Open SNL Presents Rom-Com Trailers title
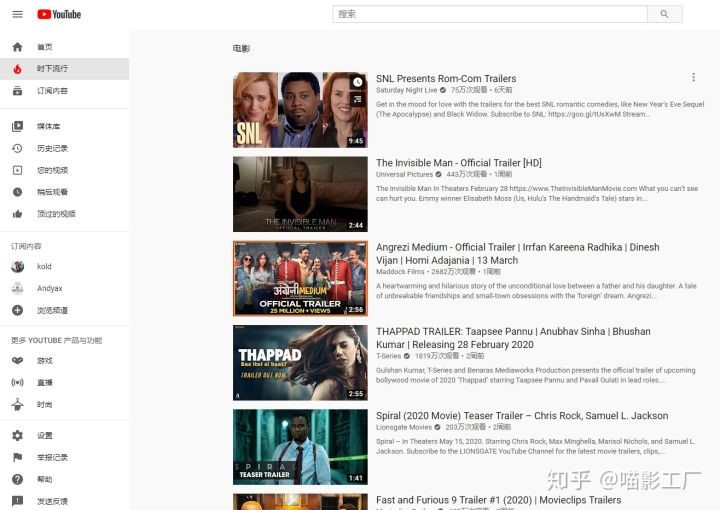This screenshot has height=510, width=720. pyautogui.click(x=446, y=78)
